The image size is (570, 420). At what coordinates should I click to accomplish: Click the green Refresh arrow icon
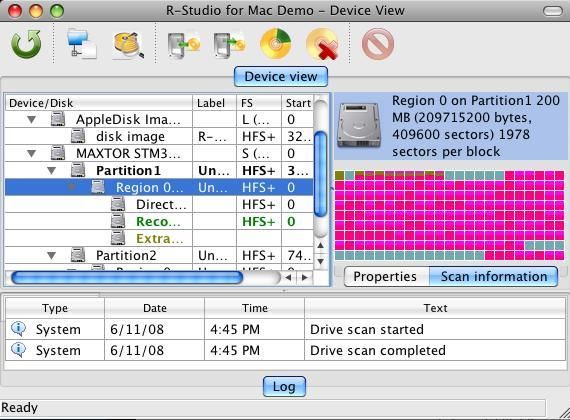pyautogui.click(x=26, y=44)
